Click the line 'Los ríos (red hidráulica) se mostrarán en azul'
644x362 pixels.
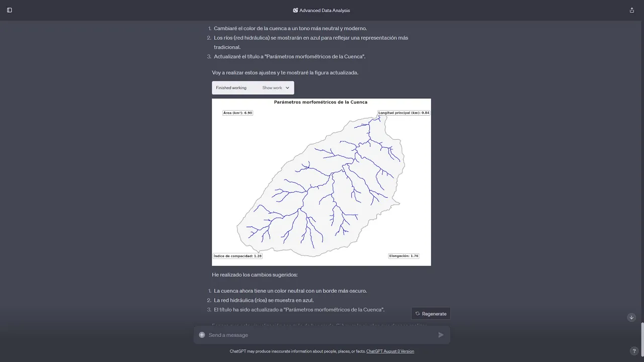click(311, 42)
